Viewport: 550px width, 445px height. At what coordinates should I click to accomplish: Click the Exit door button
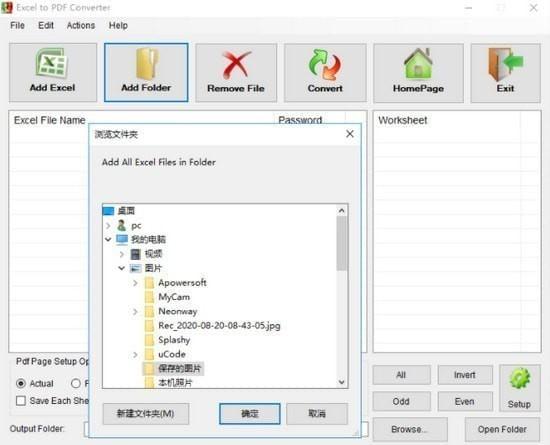point(505,73)
